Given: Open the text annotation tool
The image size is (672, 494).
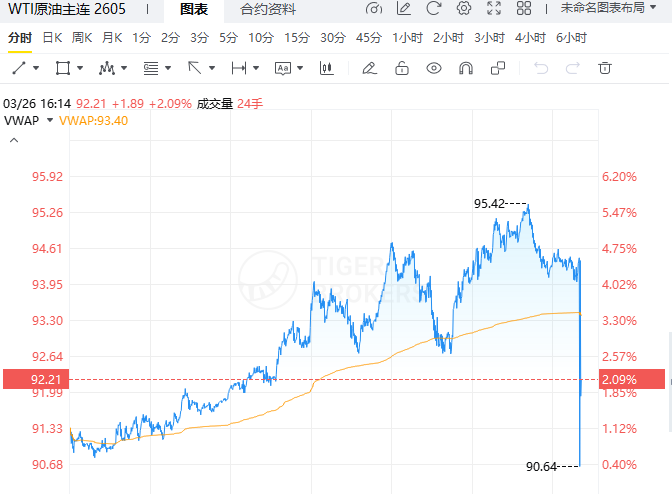Looking at the screenshot, I should pyautogui.click(x=282, y=69).
